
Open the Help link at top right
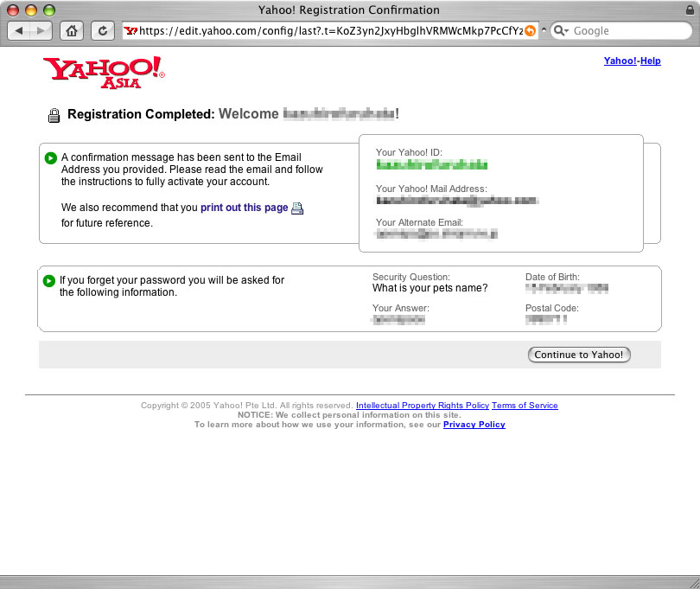[x=651, y=61]
